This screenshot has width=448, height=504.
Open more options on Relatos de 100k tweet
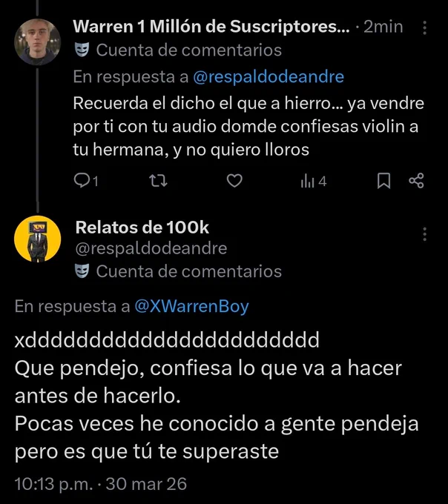click(424, 234)
